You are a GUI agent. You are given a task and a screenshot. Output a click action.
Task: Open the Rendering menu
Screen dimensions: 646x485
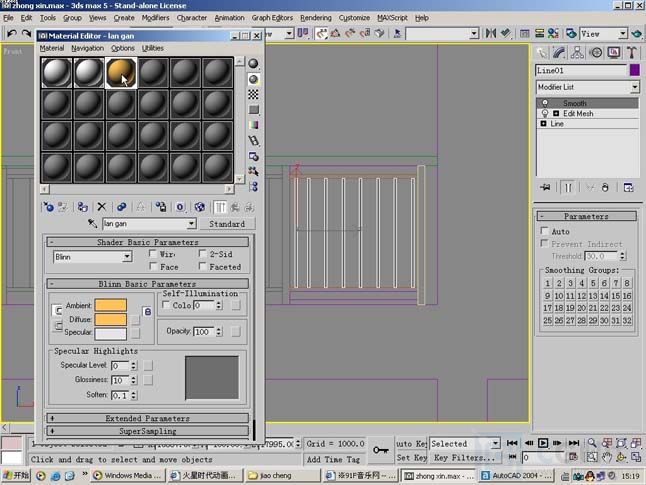[316, 18]
